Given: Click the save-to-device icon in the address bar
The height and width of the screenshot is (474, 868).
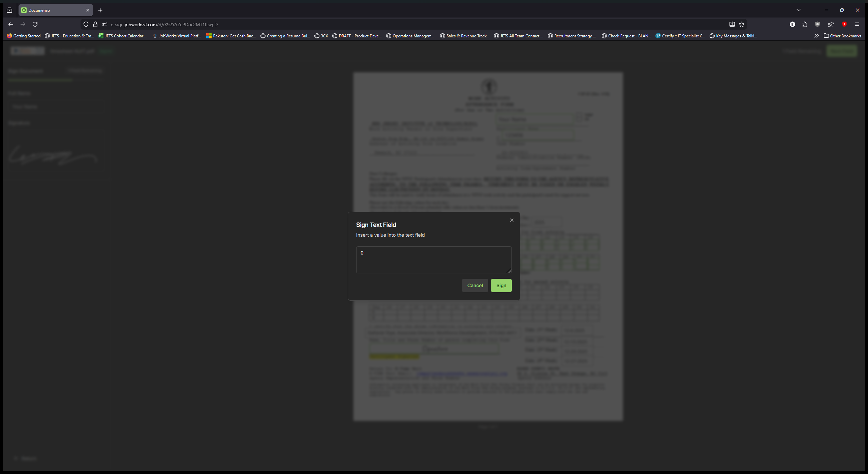Looking at the screenshot, I should coord(732,24).
